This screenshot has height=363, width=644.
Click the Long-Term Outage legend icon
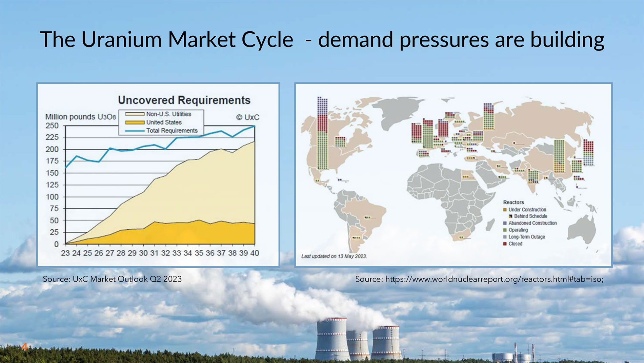point(505,237)
